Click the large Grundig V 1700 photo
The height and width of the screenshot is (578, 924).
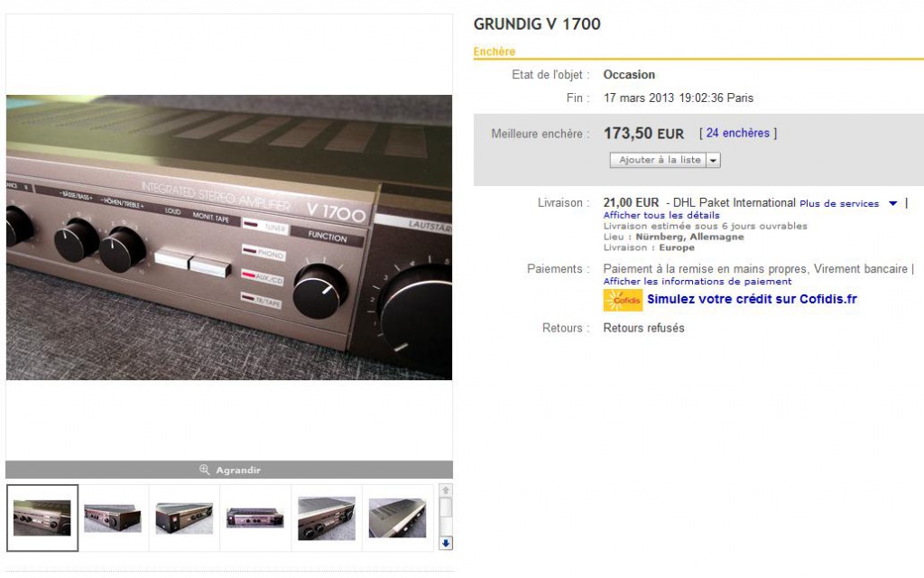point(229,238)
